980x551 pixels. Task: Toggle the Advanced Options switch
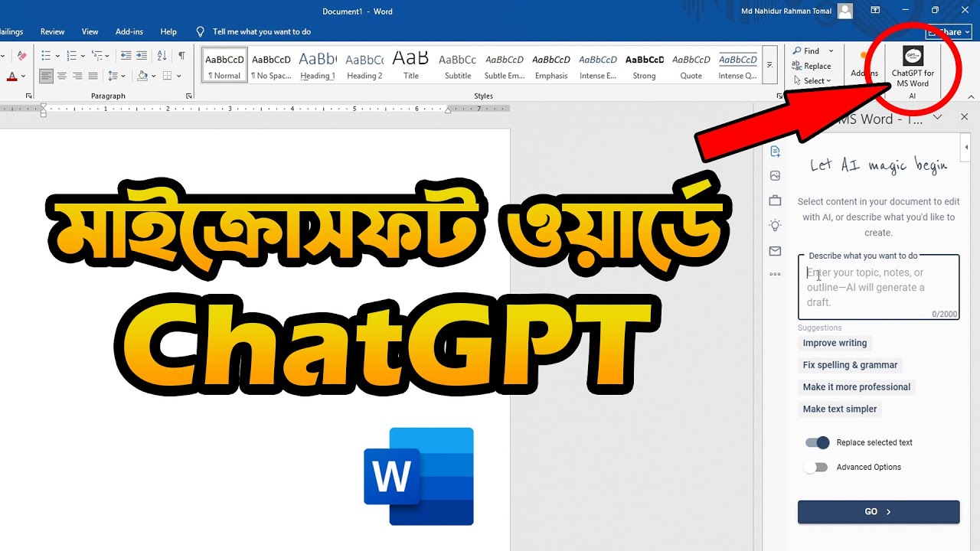(816, 467)
